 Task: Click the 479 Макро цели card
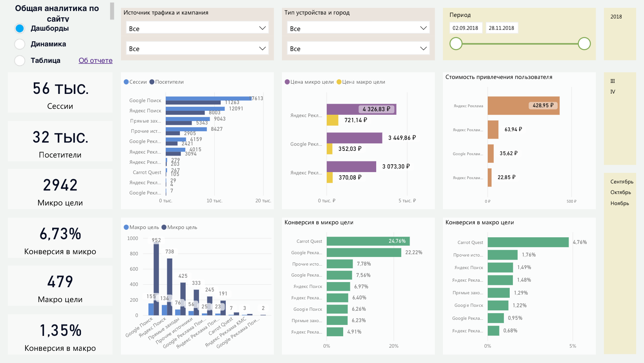pos(60,286)
